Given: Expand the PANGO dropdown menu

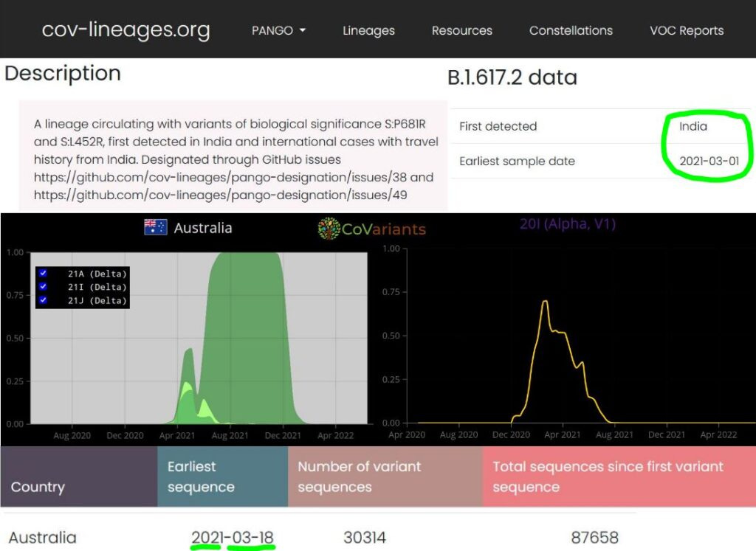Looking at the screenshot, I should (278, 30).
